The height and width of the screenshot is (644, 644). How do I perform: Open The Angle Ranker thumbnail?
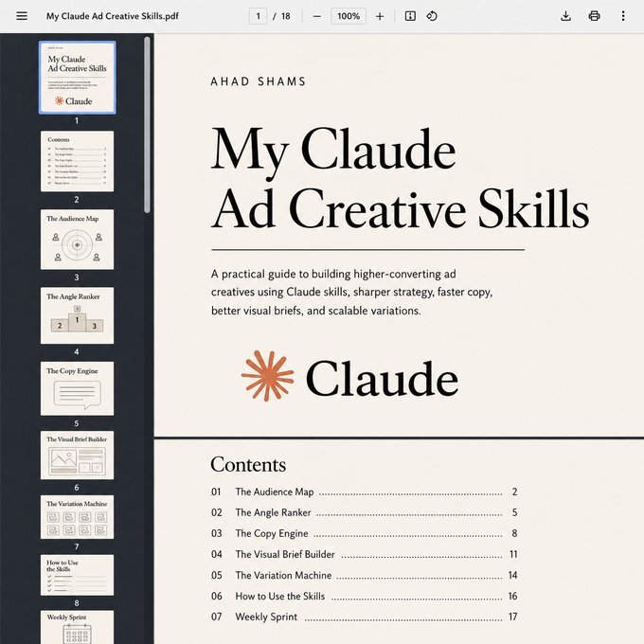pos(78,315)
